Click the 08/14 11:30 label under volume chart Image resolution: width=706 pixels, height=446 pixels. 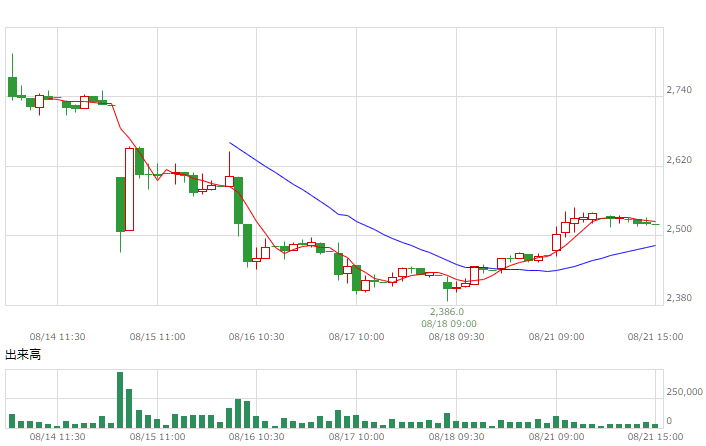point(57,437)
